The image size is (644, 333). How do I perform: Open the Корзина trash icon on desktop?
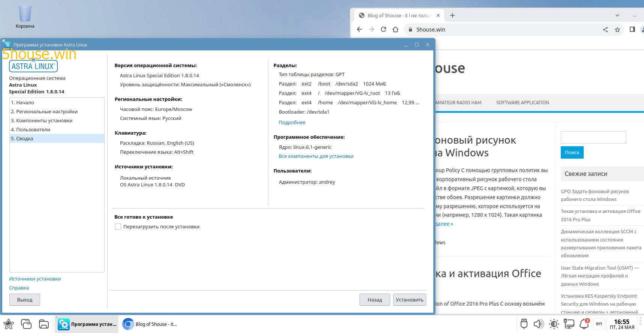coord(25,17)
